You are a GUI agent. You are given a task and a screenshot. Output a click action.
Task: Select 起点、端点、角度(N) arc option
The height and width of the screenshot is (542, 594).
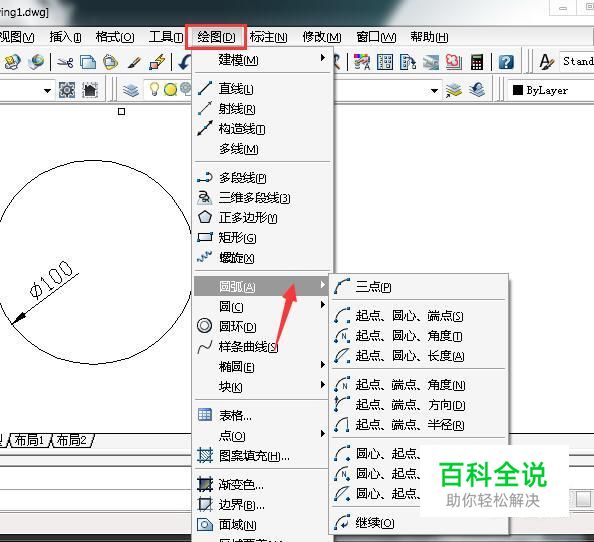pos(419,384)
